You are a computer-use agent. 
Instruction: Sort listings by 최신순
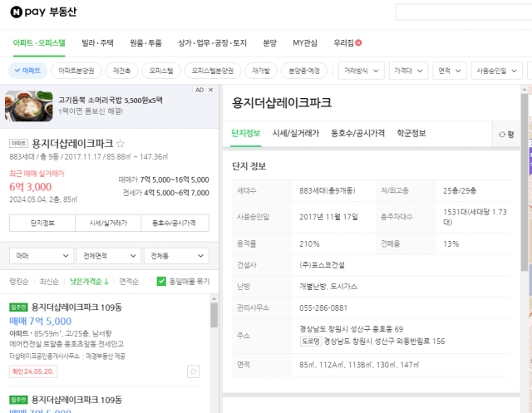click(x=49, y=282)
